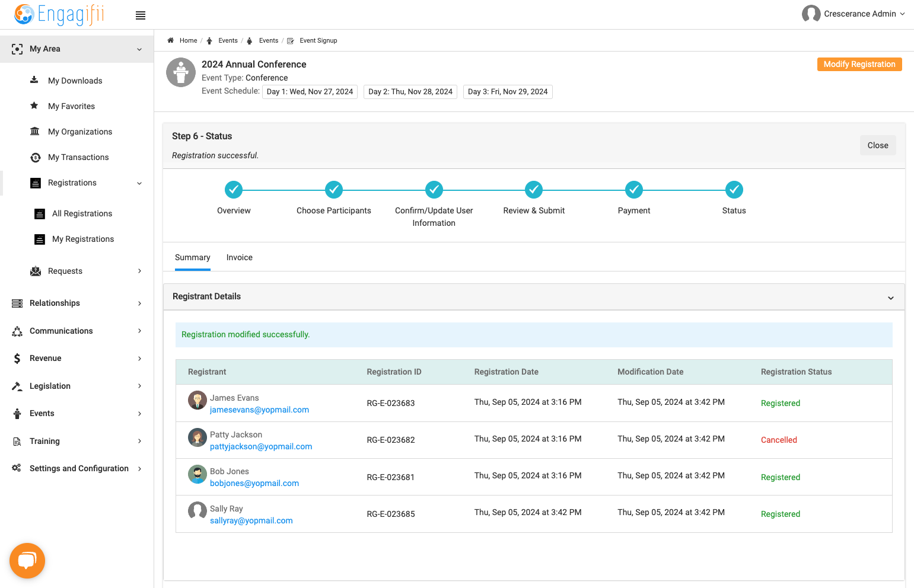Click the My Transactions icon
Screen dimensions: 914x588
pyautogui.click(x=36, y=157)
